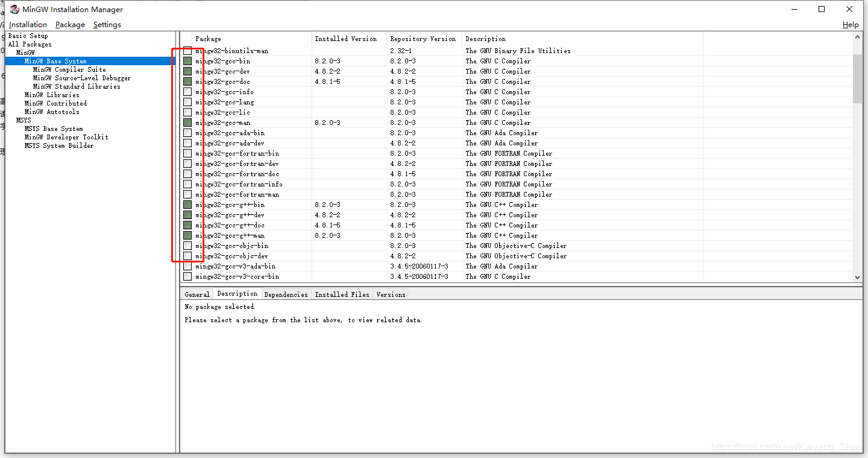Select the mingw32-gcc-g++-bin package name
This screenshot has height=458, width=868.
coord(230,205)
